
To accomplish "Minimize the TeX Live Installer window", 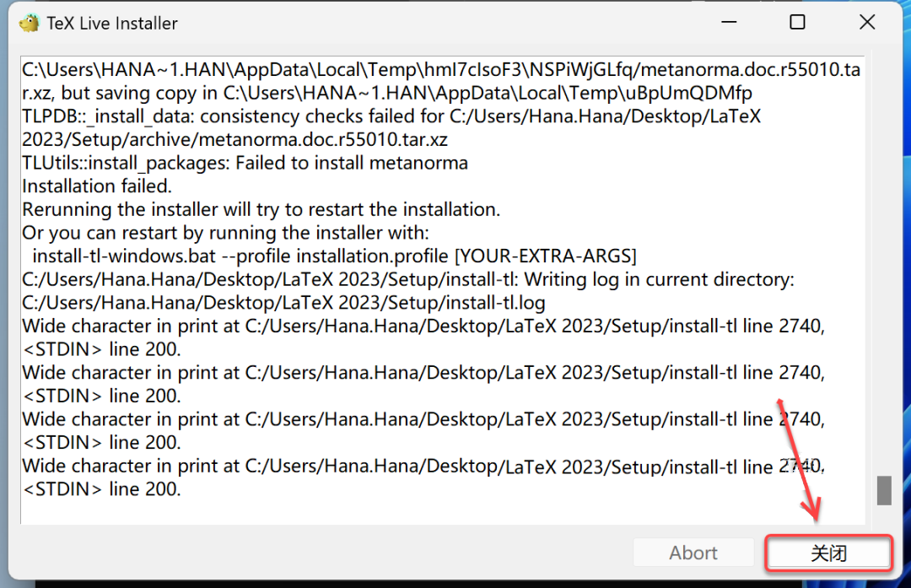I will (x=726, y=23).
